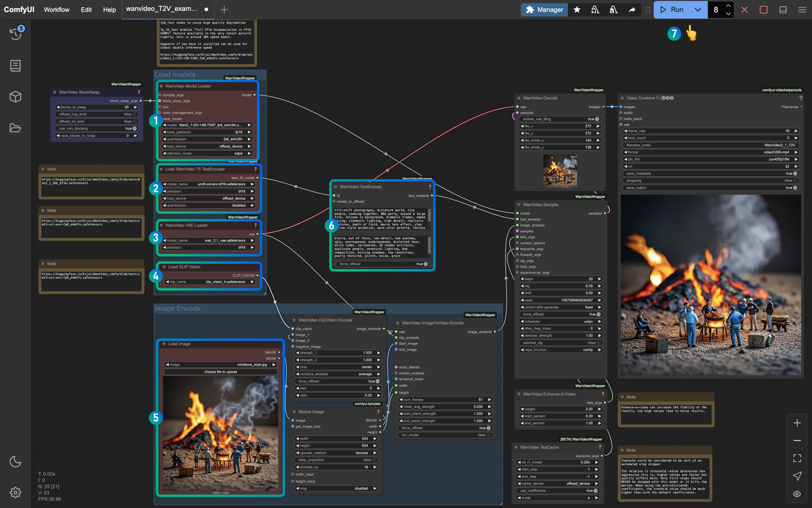Open Run button dropdown chevron
This screenshot has width=812, height=508.
pyautogui.click(x=698, y=9)
